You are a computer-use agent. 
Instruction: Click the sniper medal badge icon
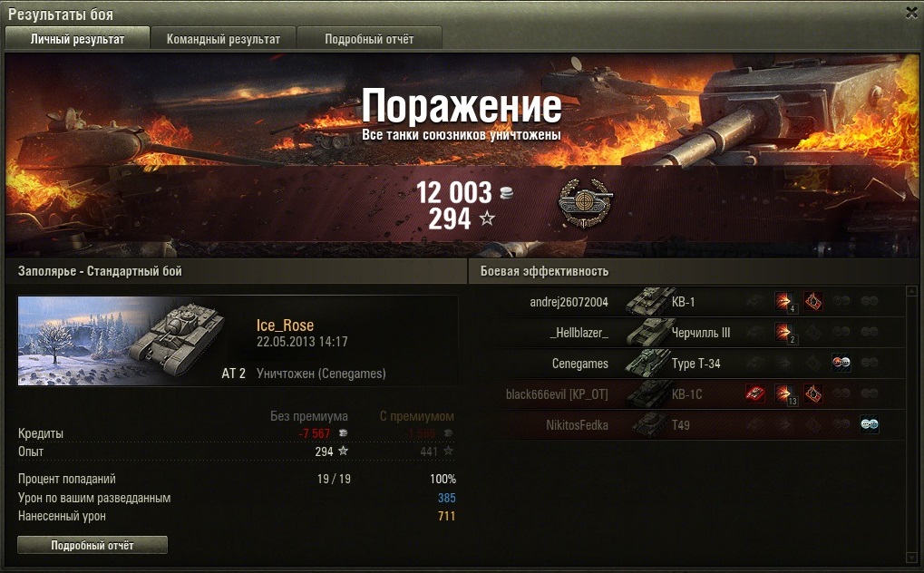click(x=585, y=203)
